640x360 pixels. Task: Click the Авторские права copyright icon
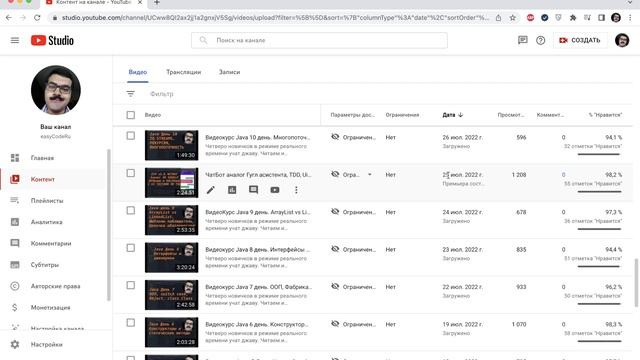pyautogui.click(x=15, y=286)
